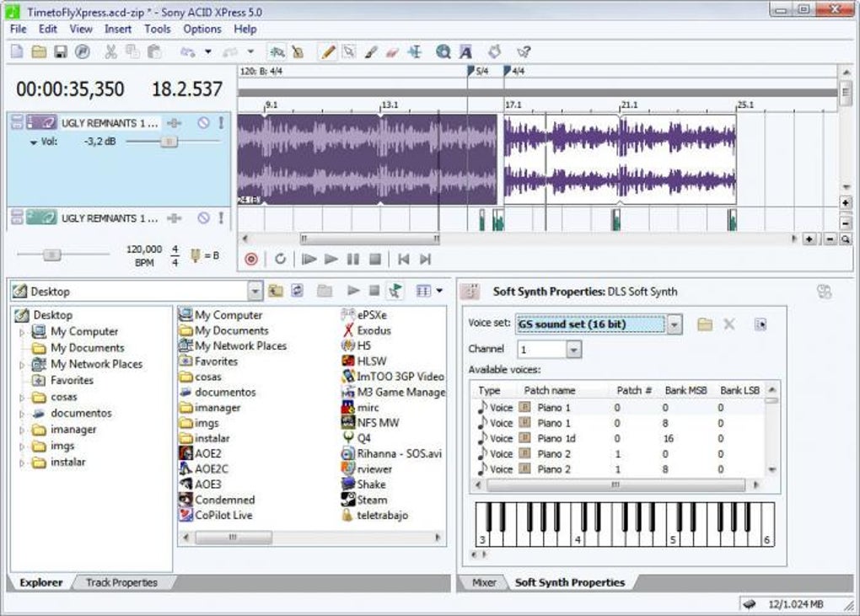The width and height of the screenshot is (860, 616).
Task: Adjust the track Vol slider
Action: pos(169,140)
